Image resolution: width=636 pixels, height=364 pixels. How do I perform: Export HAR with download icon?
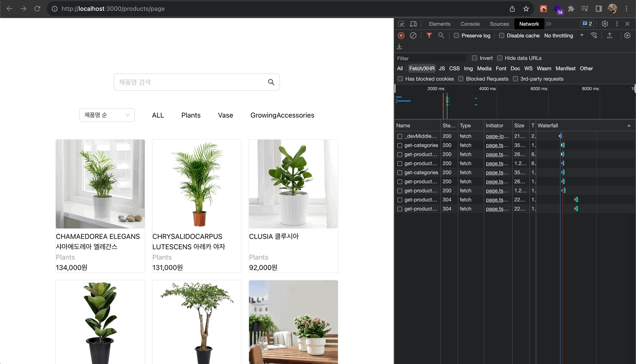pyautogui.click(x=399, y=46)
